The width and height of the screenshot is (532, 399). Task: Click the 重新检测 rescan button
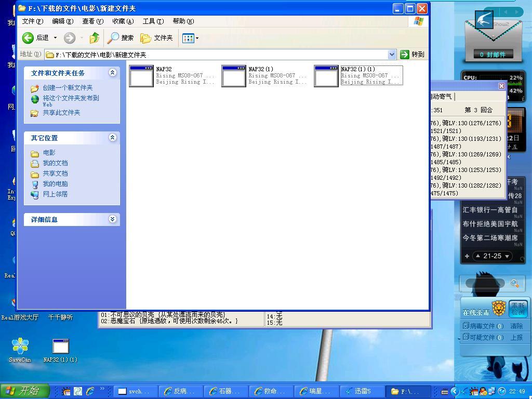tap(517, 309)
